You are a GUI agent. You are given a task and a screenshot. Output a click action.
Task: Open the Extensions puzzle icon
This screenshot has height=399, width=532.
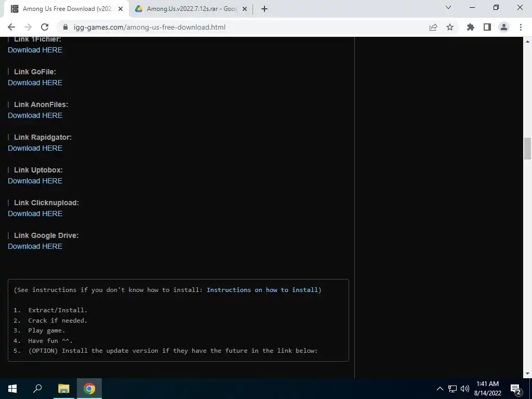point(471,27)
